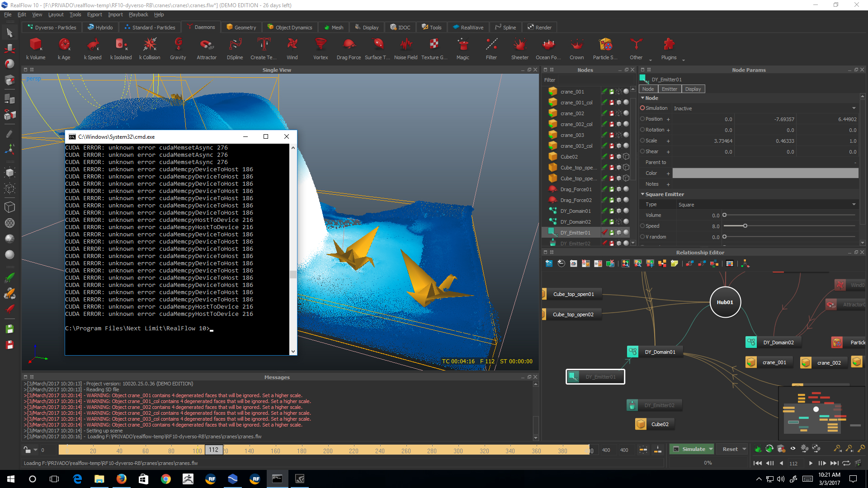Expand the Other daemons dropdown arrow
This screenshot has width=868, height=488.
pyautogui.click(x=651, y=60)
